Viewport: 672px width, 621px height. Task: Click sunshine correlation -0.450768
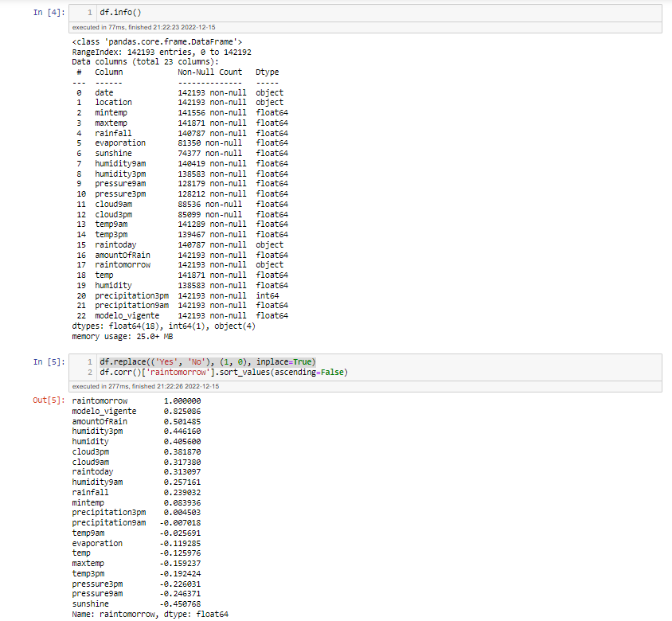(x=181, y=604)
